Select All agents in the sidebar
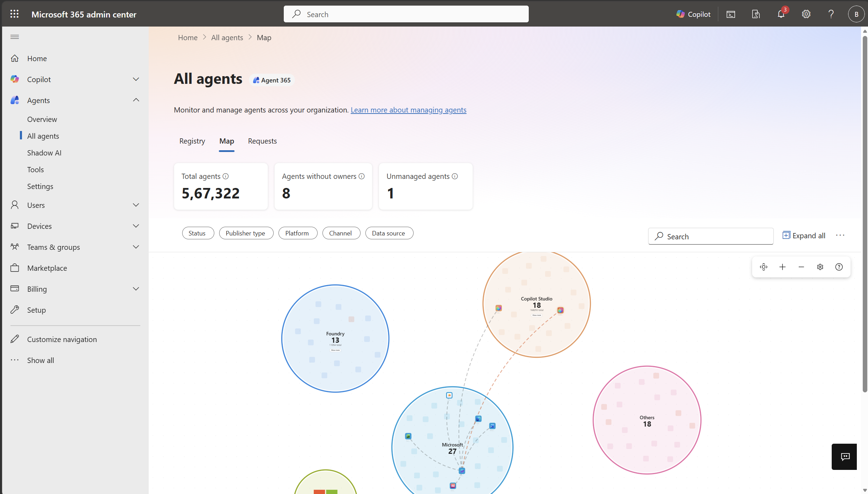Viewport: 868px width, 494px height. 43,136
